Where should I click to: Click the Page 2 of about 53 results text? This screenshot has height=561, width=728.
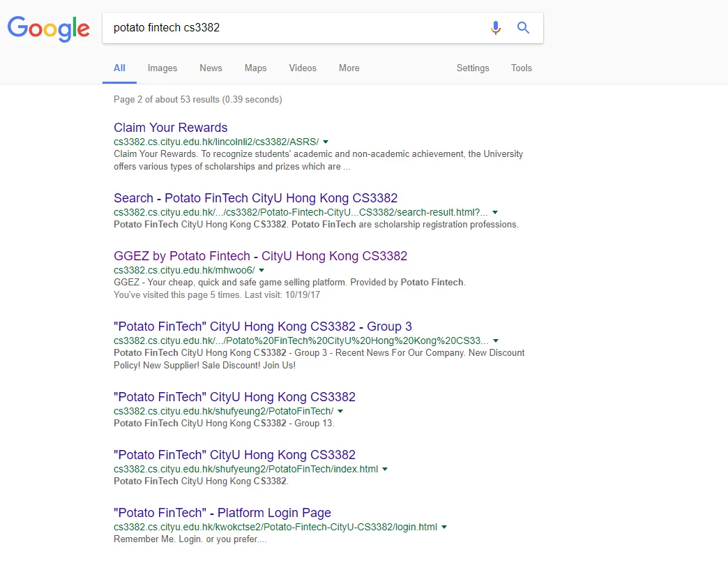tap(198, 99)
